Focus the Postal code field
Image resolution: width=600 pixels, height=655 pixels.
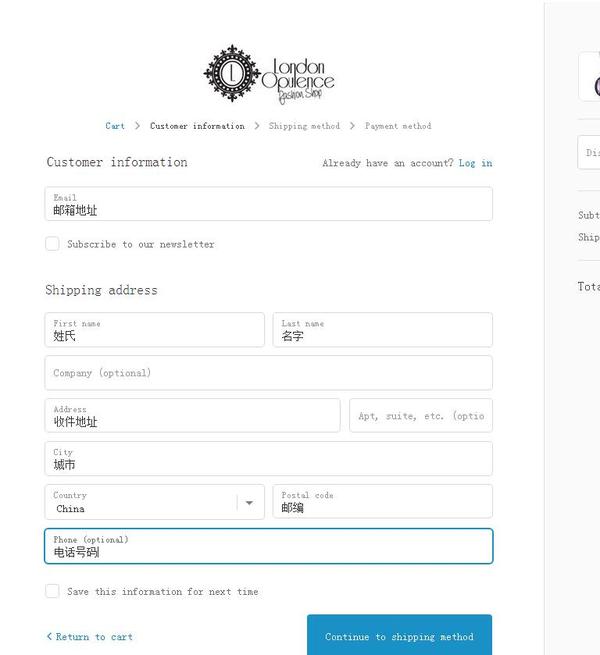(382, 502)
